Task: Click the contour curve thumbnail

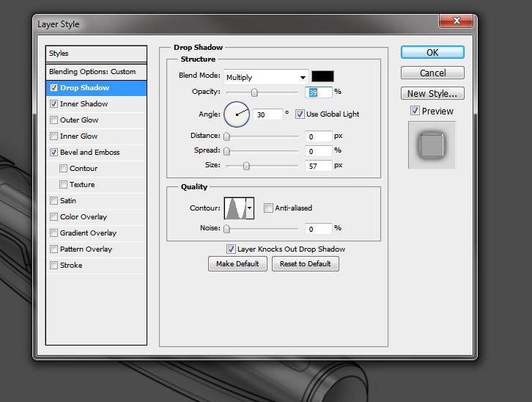Action: tap(235, 208)
